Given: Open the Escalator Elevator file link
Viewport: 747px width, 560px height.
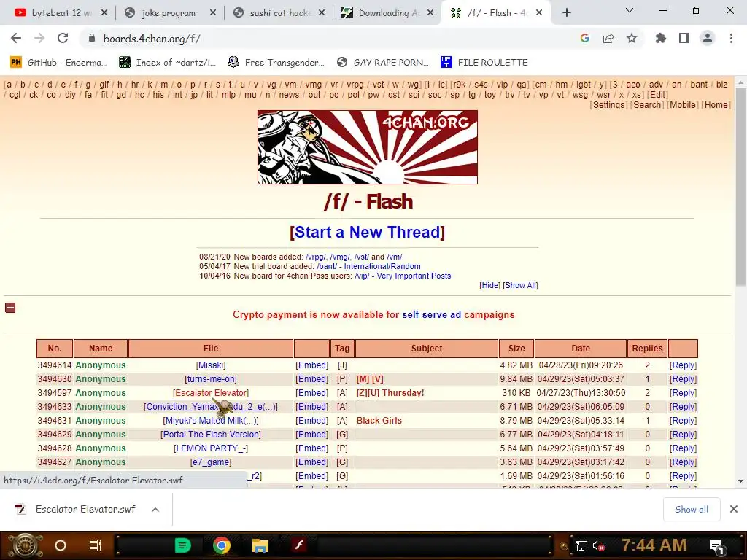Looking at the screenshot, I should pyautogui.click(x=211, y=393).
